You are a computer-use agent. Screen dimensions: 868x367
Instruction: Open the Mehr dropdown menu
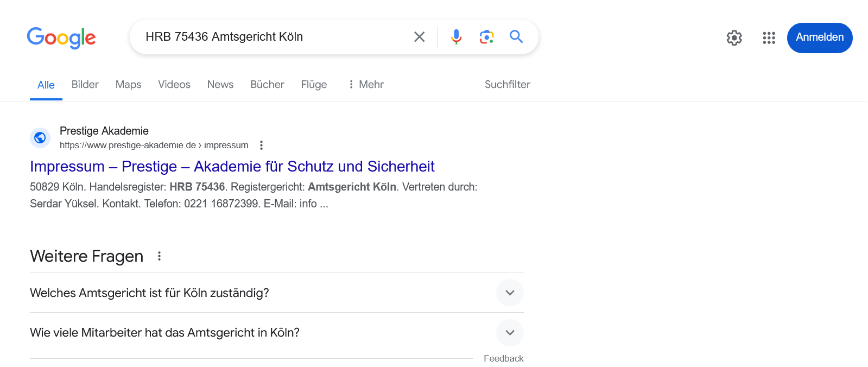point(366,85)
